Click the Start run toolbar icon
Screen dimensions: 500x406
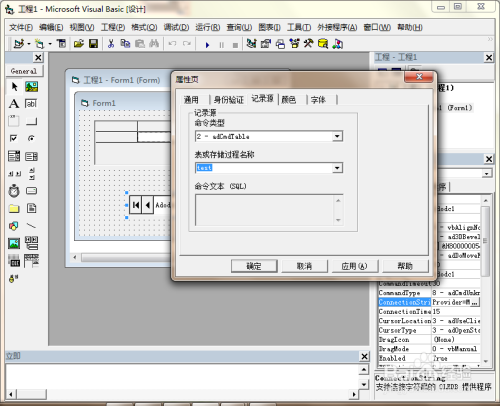(207, 45)
